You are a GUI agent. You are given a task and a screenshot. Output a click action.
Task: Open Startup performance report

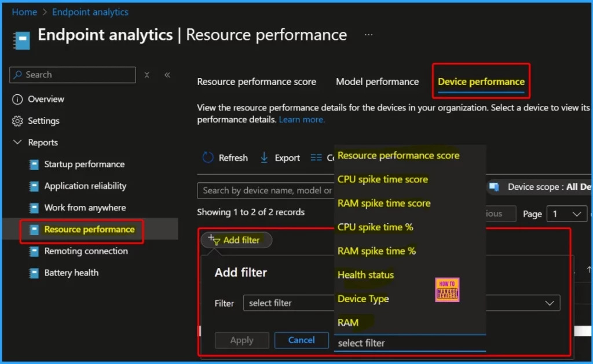pos(85,164)
